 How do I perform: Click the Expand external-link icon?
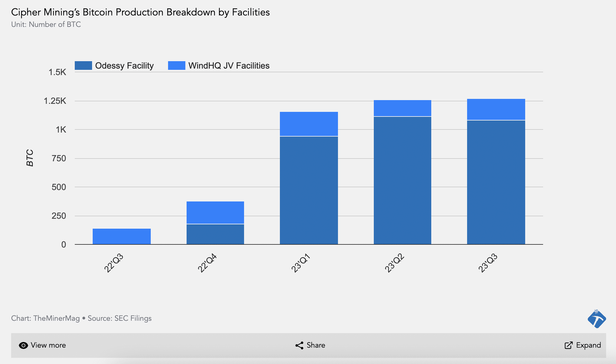click(x=568, y=345)
